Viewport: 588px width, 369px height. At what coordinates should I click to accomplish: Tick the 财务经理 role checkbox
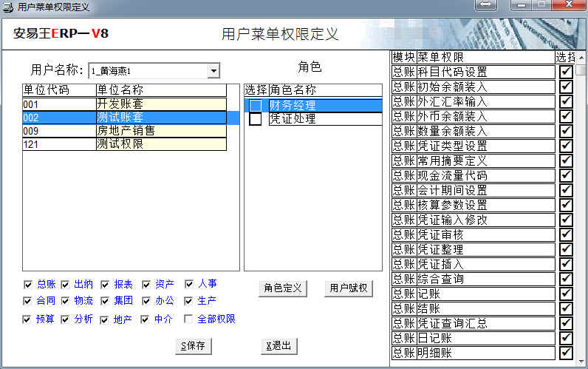(256, 106)
